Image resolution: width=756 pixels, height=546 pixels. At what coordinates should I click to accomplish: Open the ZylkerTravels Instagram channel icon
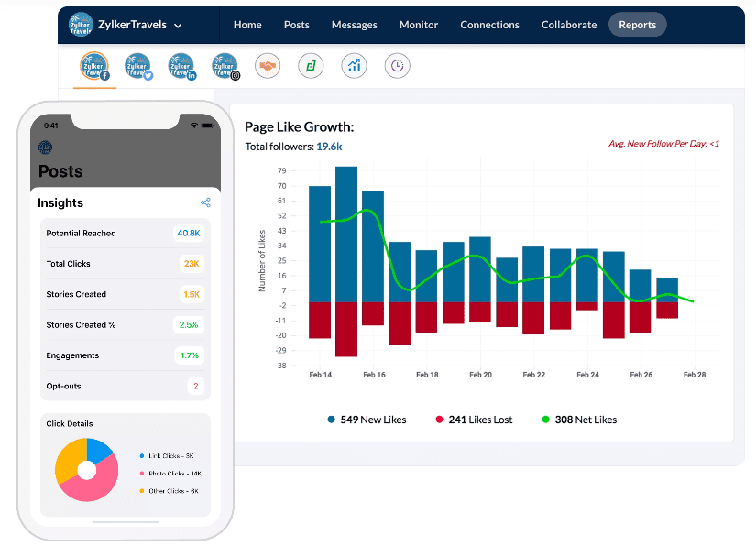coord(225,66)
